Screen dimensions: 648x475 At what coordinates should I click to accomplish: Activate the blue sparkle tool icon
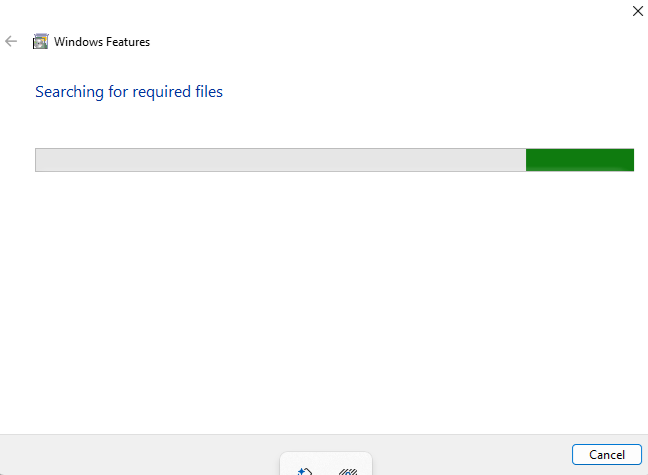tap(305, 471)
